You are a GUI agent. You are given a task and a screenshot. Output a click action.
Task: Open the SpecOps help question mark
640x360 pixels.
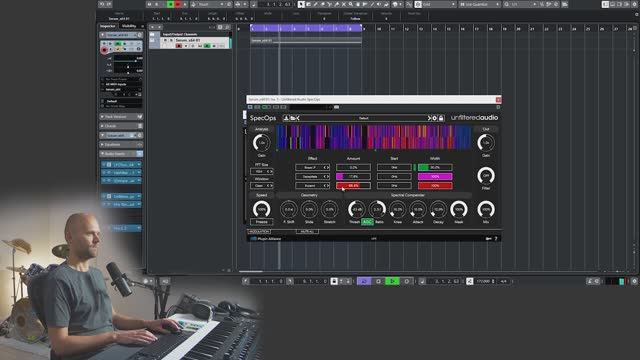pyautogui.click(x=496, y=239)
